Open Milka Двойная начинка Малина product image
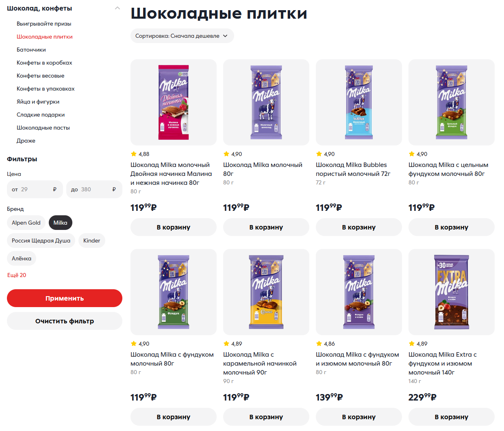504x431 pixels. pyautogui.click(x=174, y=102)
